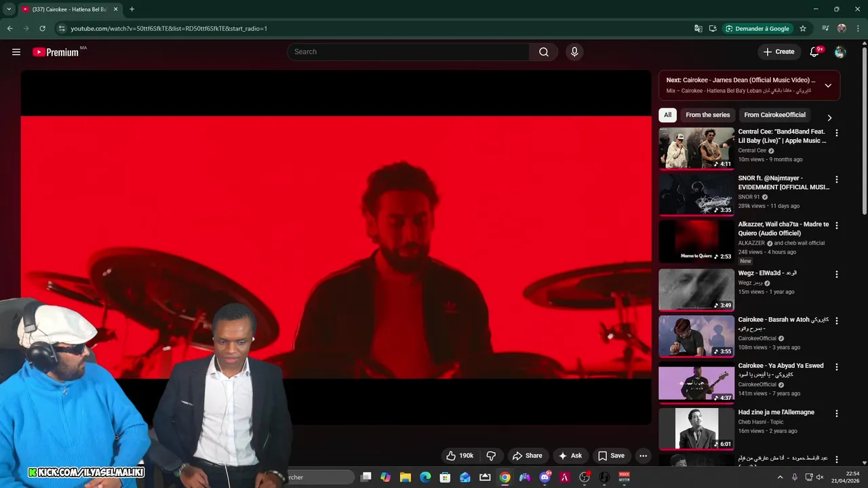Like the video with thumbs-up 190k
The height and width of the screenshot is (488, 868).
point(460,455)
